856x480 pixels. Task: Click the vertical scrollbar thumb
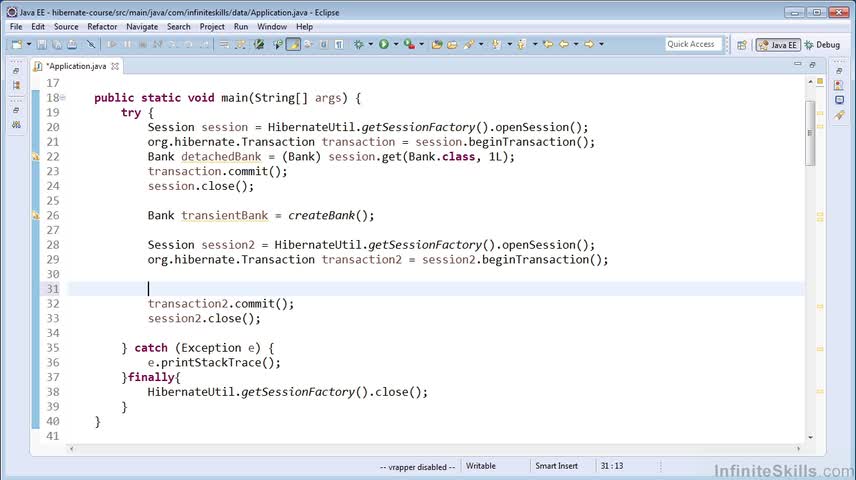pos(810,133)
